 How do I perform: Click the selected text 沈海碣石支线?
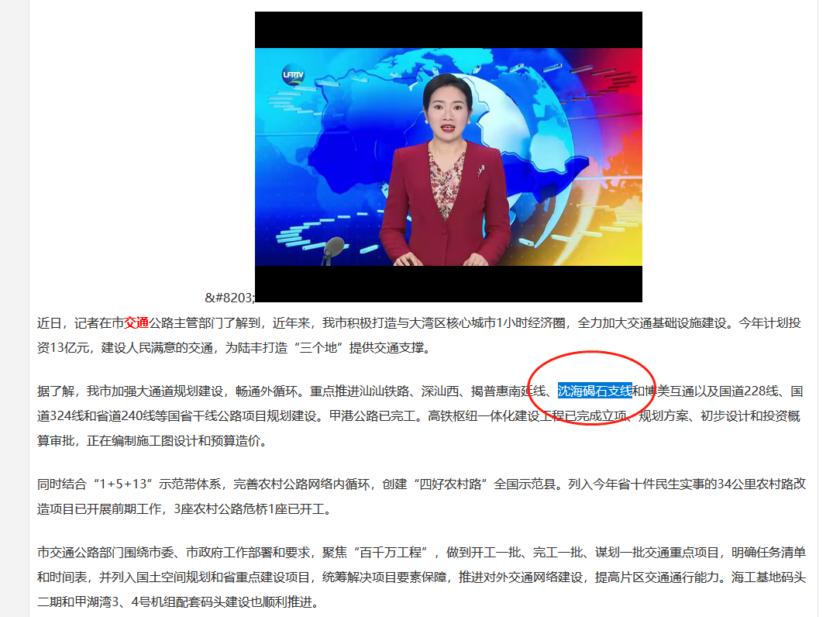click(594, 391)
